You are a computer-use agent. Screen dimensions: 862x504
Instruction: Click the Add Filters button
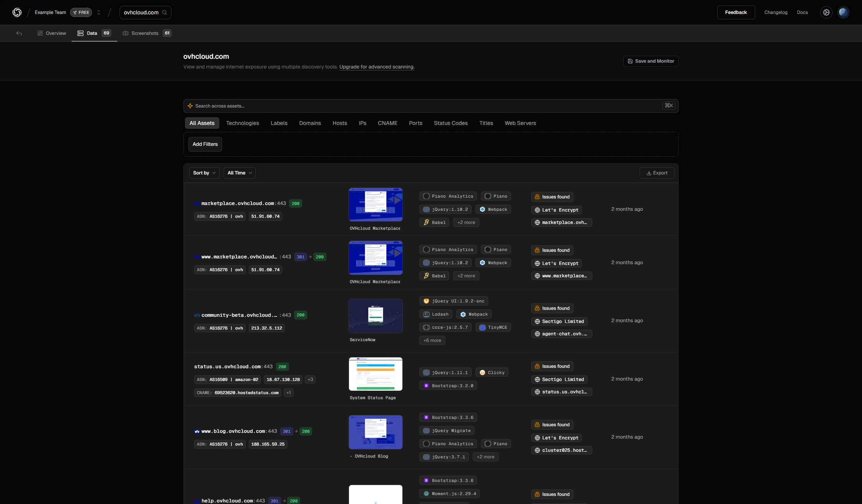(205, 144)
